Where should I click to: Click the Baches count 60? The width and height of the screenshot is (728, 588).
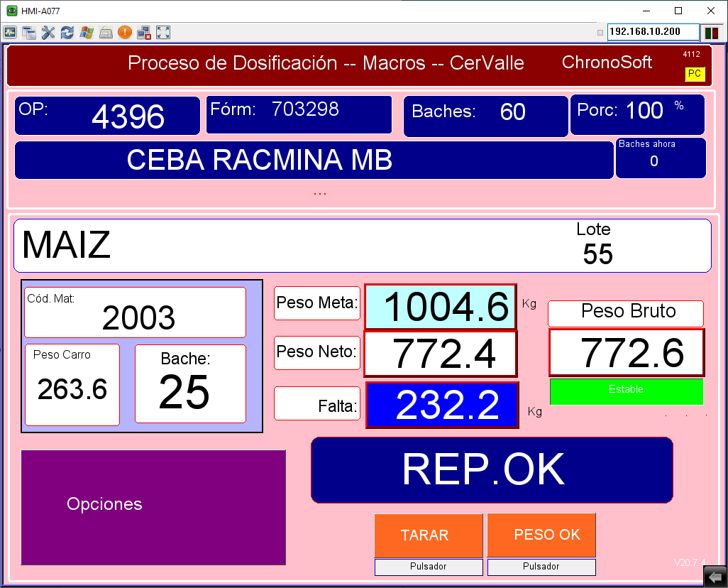point(513,112)
